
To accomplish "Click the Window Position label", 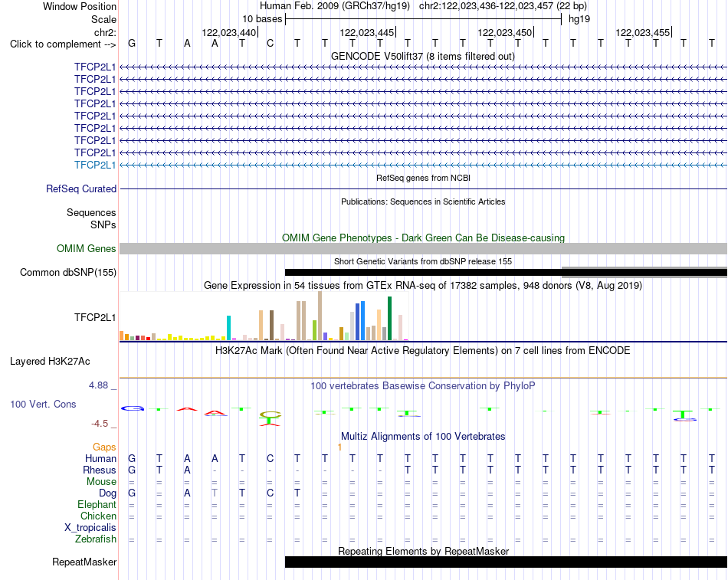I will tap(80, 6).
